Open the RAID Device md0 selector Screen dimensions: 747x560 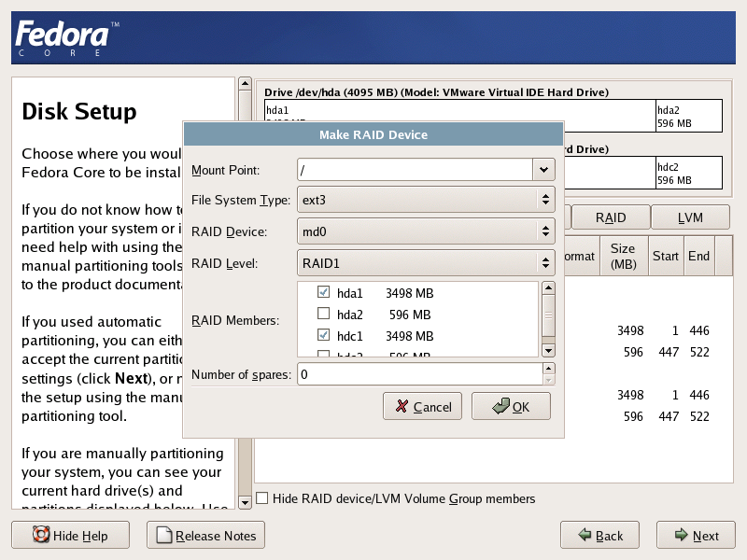click(x=426, y=231)
